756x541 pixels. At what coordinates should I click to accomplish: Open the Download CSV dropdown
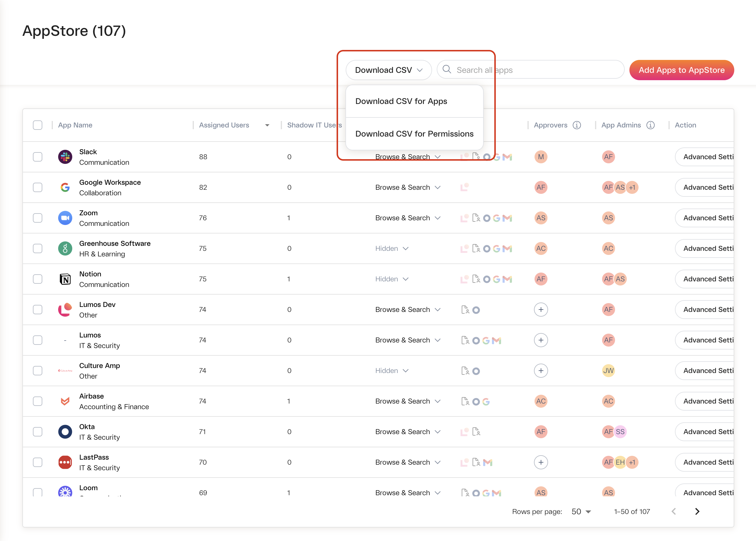(x=389, y=70)
